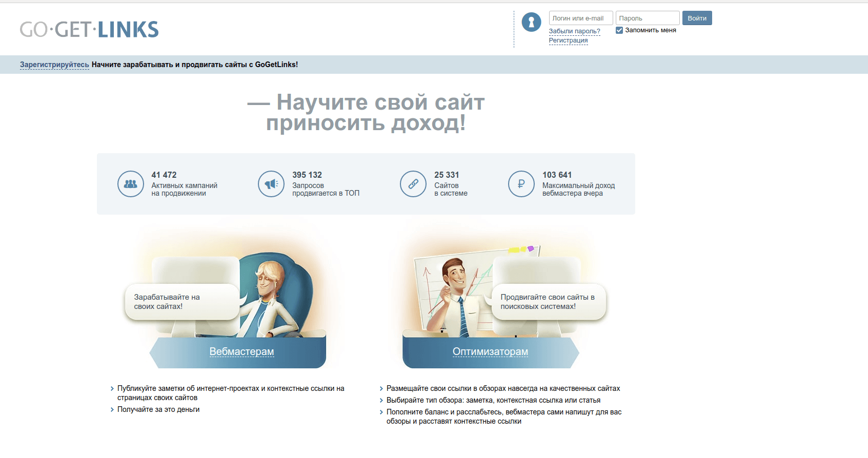Select the '41 472' campaigns number
Image resolution: width=868 pixels, height=458 pixels.
pyautogui.click(x=164, y=175)
